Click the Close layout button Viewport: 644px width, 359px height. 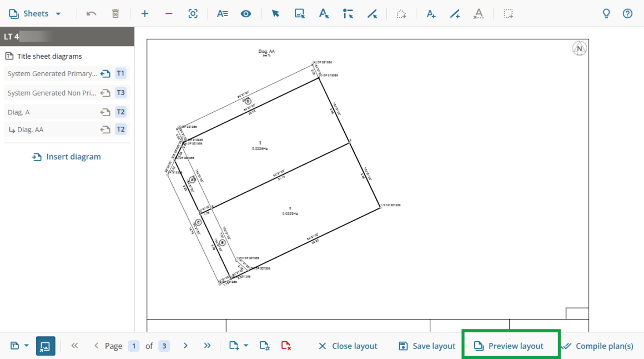point(348,346)
